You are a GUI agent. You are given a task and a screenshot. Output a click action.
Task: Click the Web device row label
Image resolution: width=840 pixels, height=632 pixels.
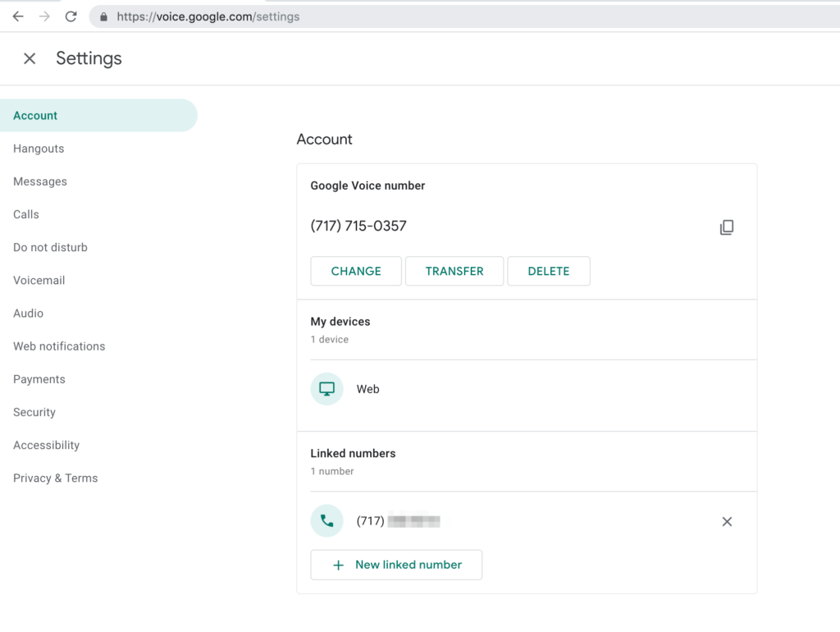368,389
